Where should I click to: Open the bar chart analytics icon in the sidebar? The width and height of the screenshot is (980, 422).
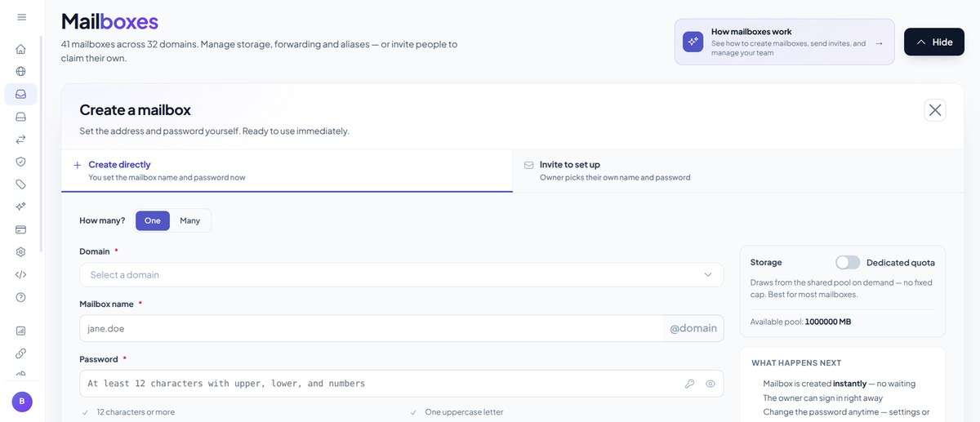click(21, 331)
